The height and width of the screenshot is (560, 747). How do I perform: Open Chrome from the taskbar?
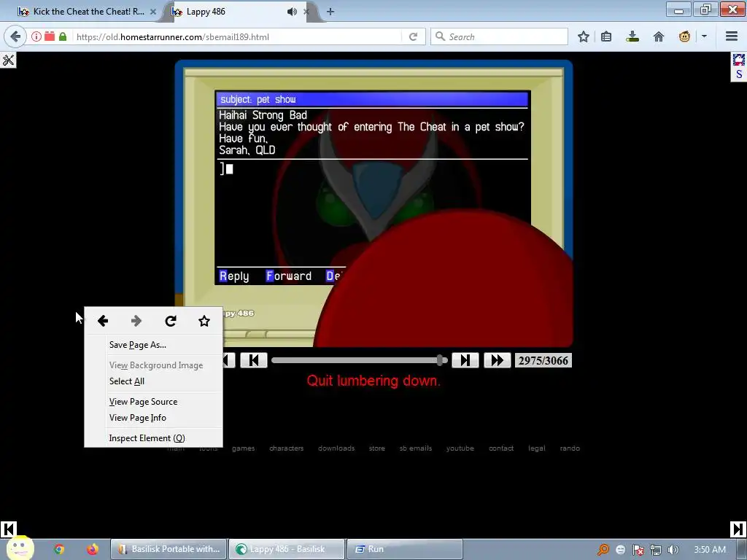coord(58,549)
